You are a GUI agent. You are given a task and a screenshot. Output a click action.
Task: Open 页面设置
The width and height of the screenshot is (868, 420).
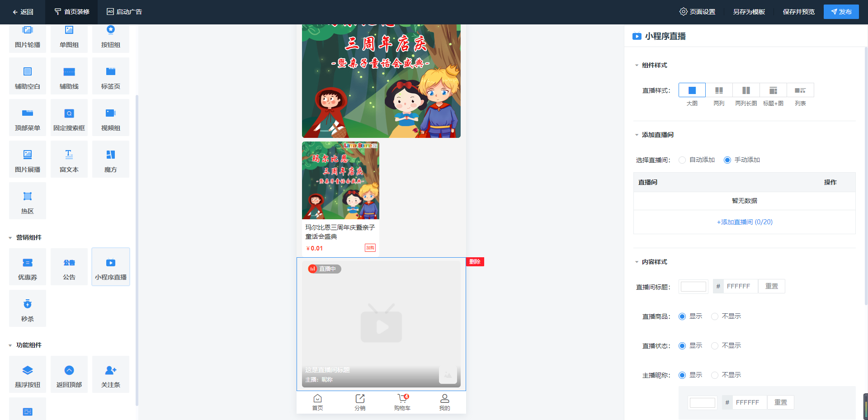point(697,12)
